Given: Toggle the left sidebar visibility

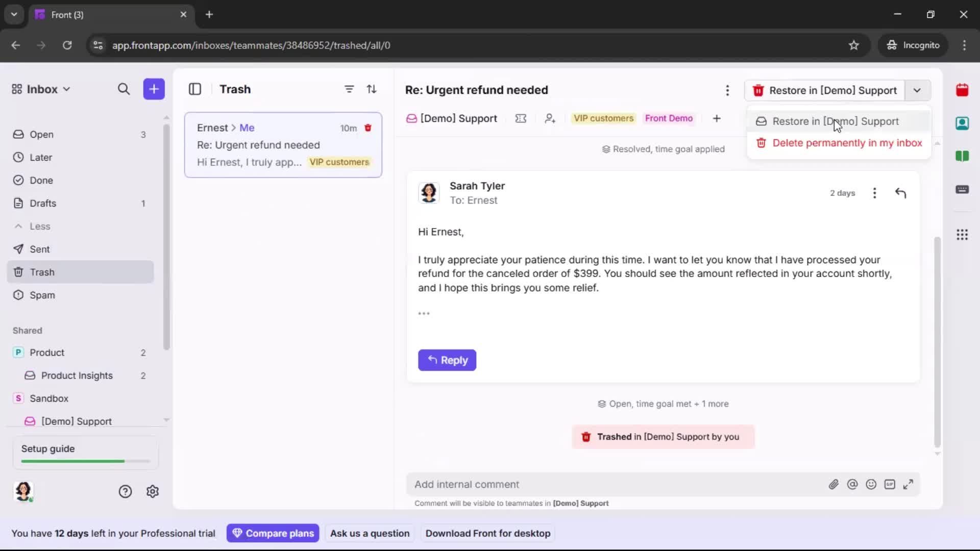Looking at the screenshot, I should coord(195,89).
